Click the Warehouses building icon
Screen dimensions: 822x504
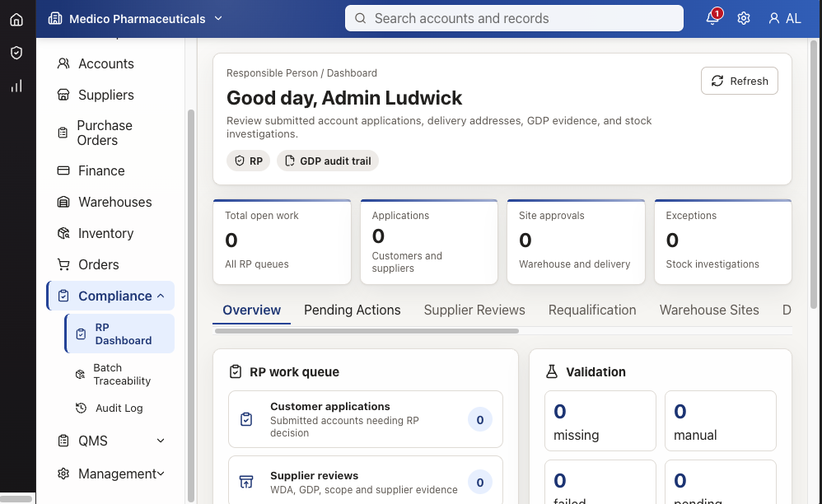[63, 202]
